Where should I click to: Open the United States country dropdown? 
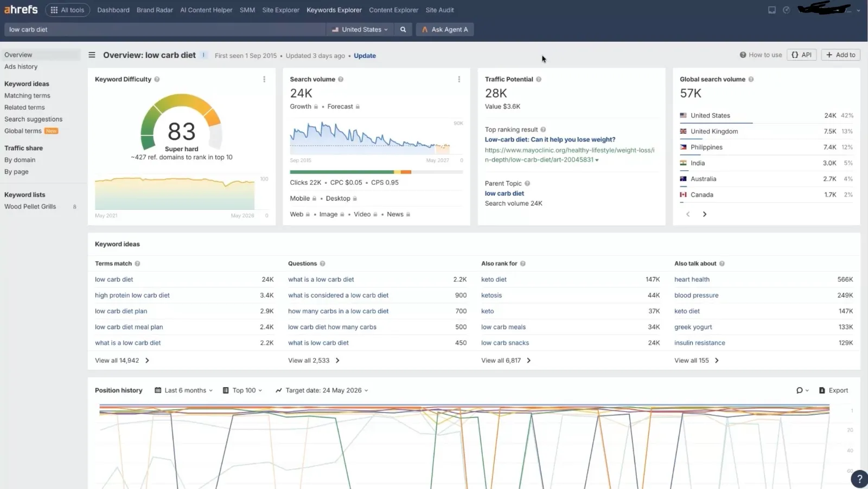(x=360, y=30)
